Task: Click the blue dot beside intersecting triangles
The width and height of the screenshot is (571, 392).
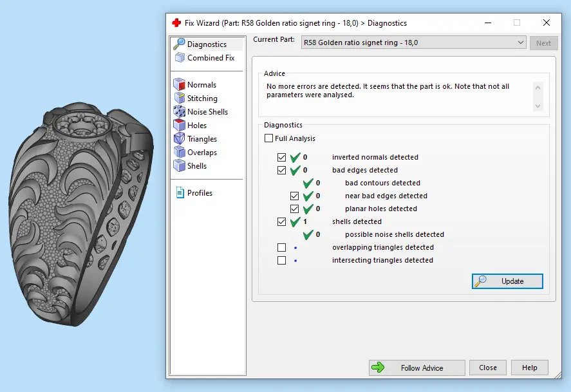Action: click(295, 261)
